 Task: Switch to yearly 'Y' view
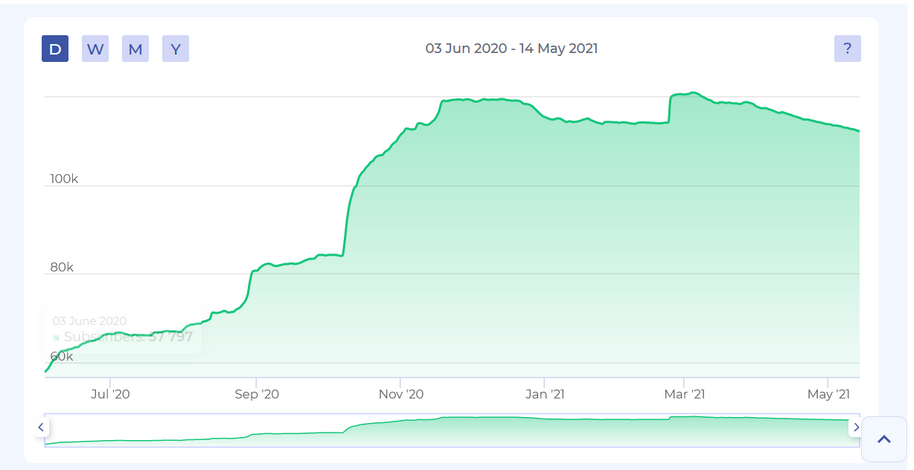tap(175, 49)
